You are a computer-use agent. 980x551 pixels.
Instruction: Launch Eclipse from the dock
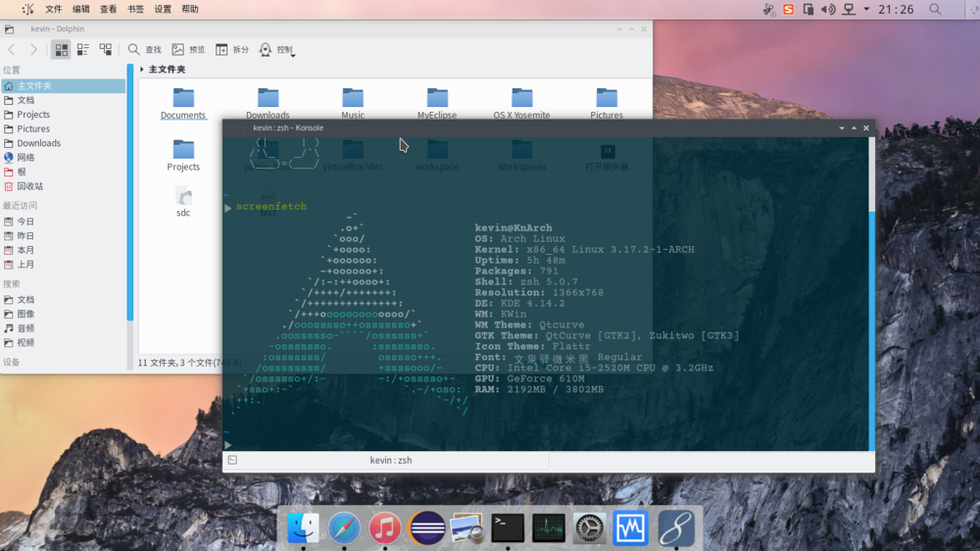[426, 527]
